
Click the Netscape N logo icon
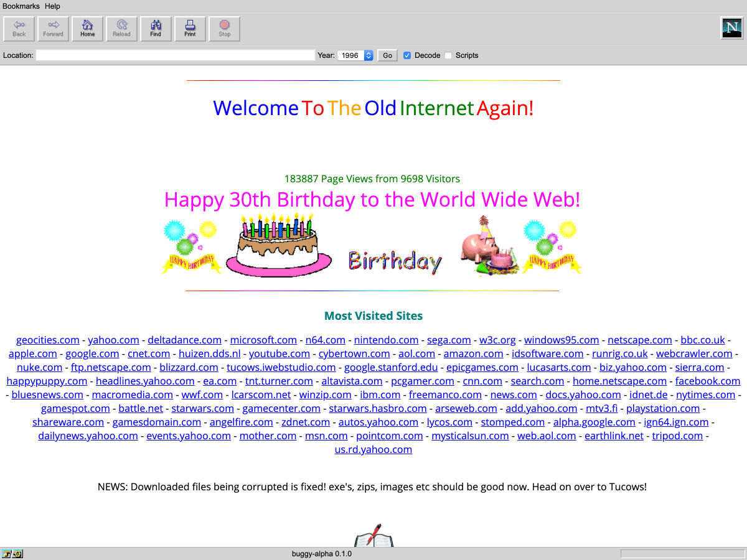click(731, 29)
